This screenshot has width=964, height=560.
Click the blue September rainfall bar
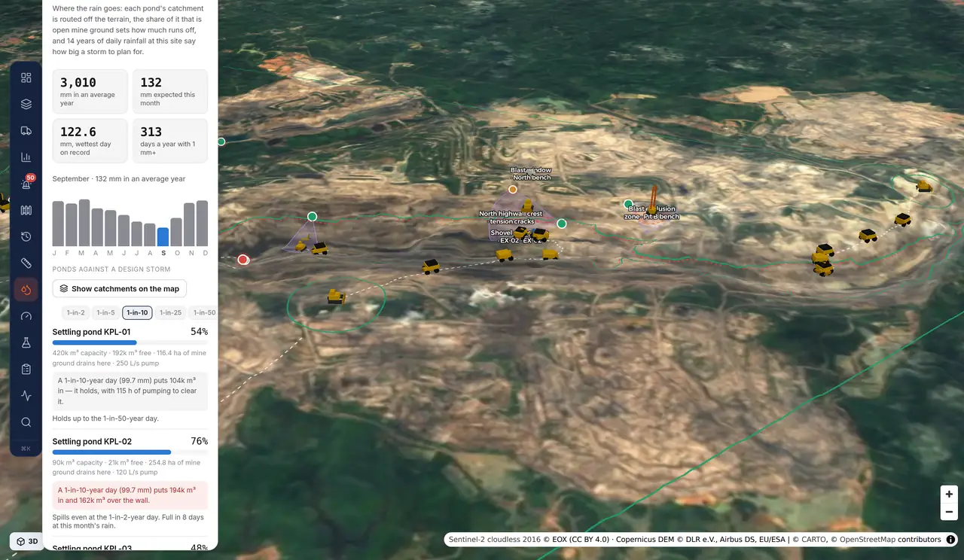pyautogui.click(x=163, y=236)
